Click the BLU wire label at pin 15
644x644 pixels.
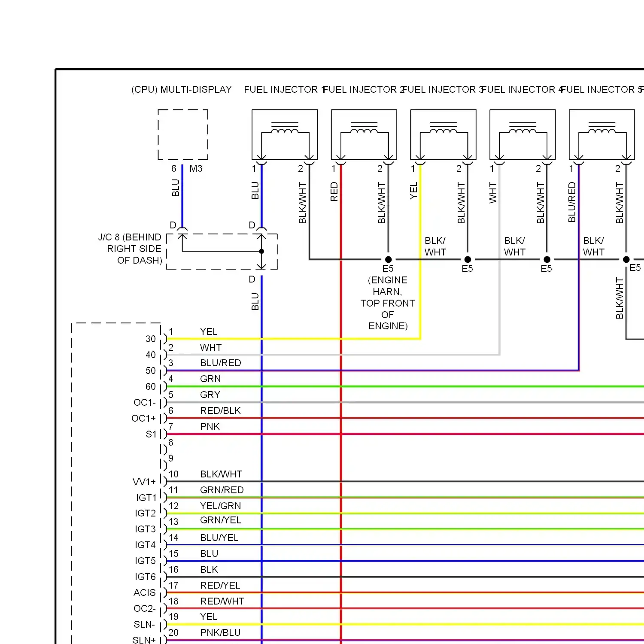pyautogui.click(x=209, y=553)
